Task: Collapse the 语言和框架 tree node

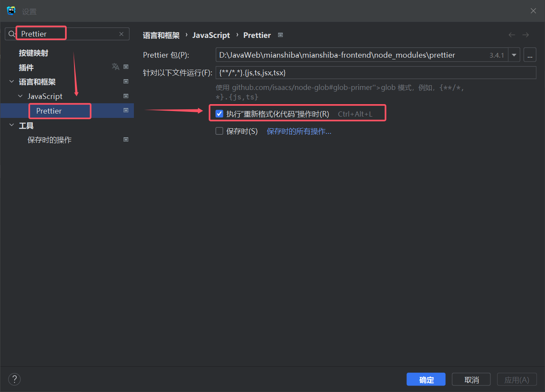Action: (x=12, y=82)
